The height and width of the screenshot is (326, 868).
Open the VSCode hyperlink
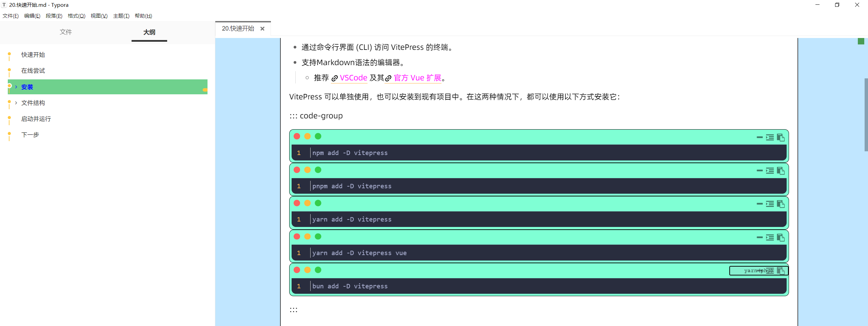(353, 78)
